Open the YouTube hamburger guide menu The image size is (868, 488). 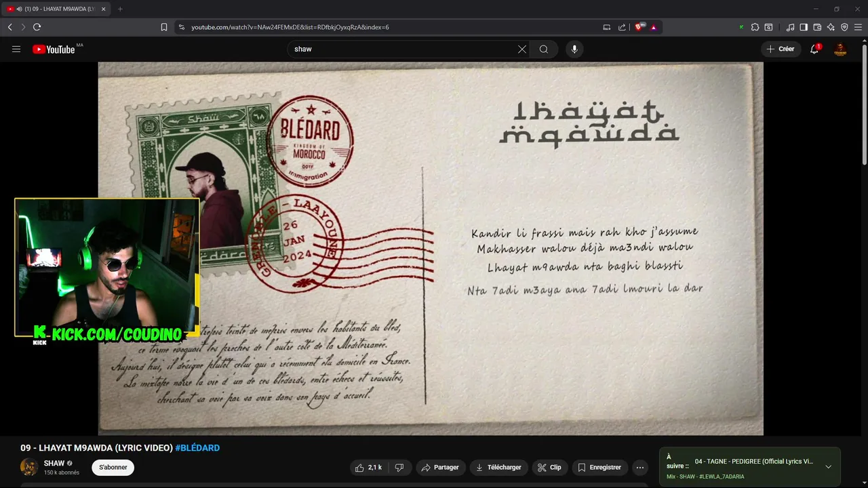click(16, 49)
